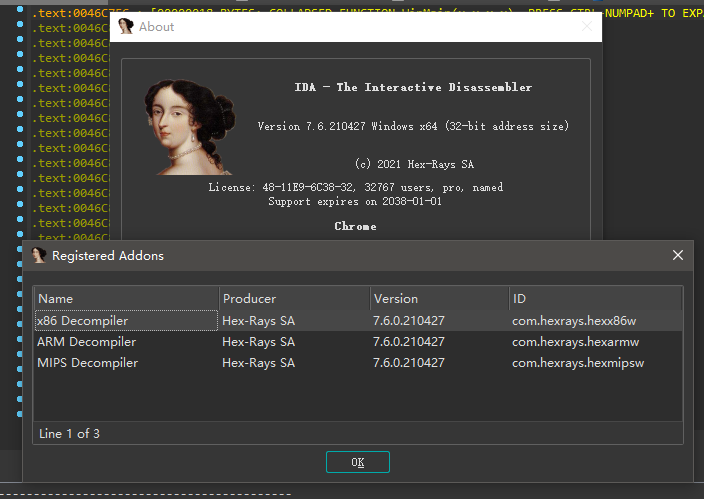Click the IDA portrait icon in About title bar
The width and height of the screenshot is (704, 499).
tap(125, 26)
